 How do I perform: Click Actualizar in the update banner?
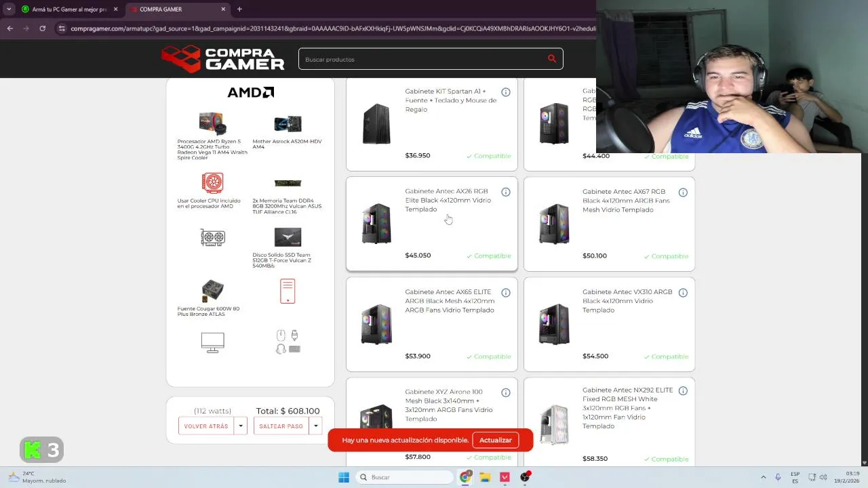click(x=496, y=440)
